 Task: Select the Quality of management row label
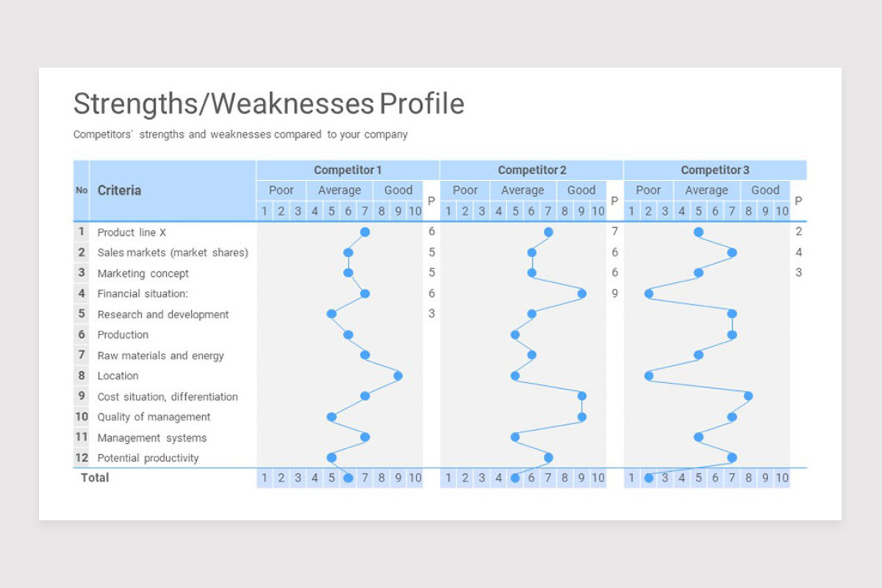(x=154, y=417)
